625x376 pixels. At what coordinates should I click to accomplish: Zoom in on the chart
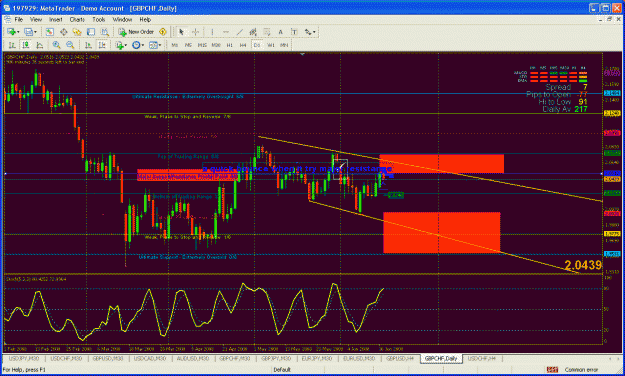pos(56,45)
